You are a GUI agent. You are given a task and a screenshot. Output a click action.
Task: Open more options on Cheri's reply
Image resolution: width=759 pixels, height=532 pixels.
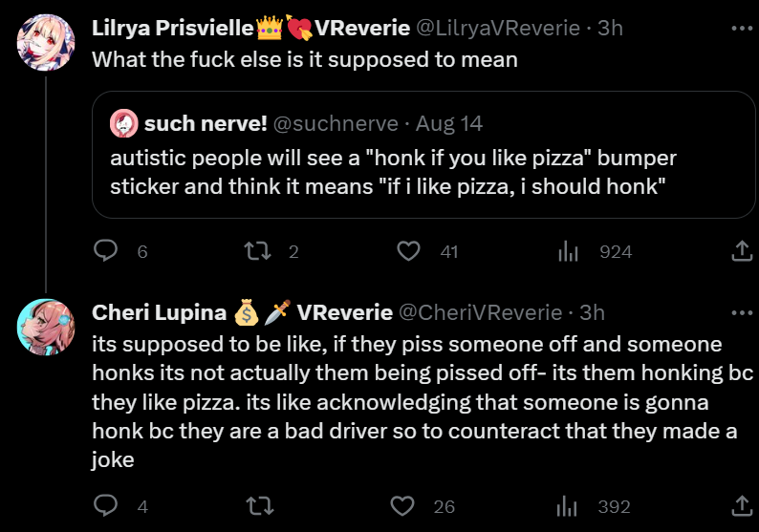[x=741, y=312]
